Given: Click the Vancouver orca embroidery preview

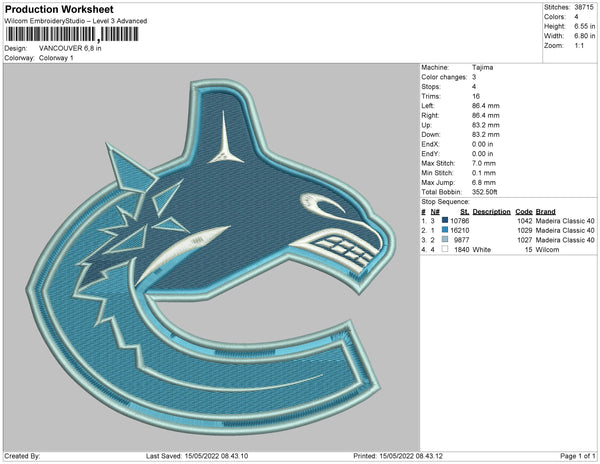Looking at the screenshot, I should tap(211, 257).
